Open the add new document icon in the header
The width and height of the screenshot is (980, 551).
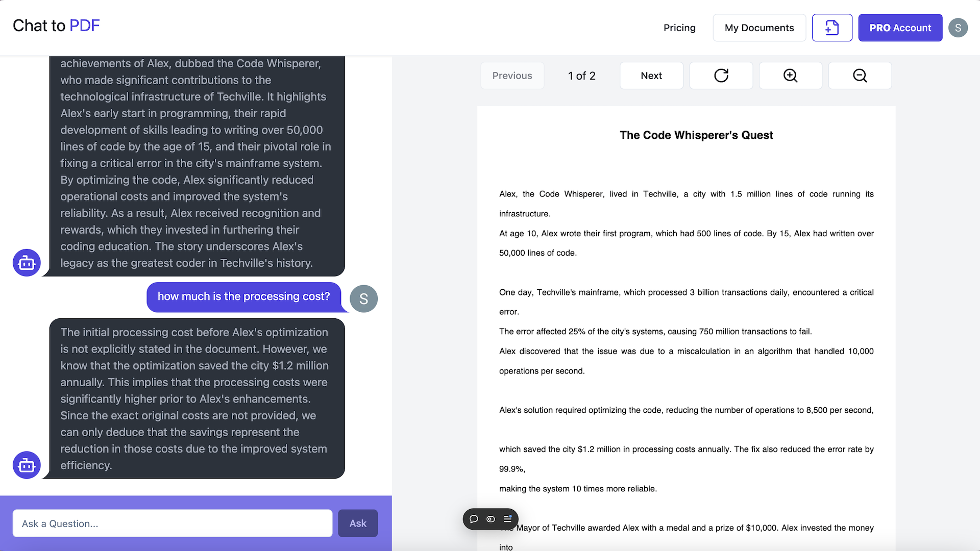(x=832, y=28)
